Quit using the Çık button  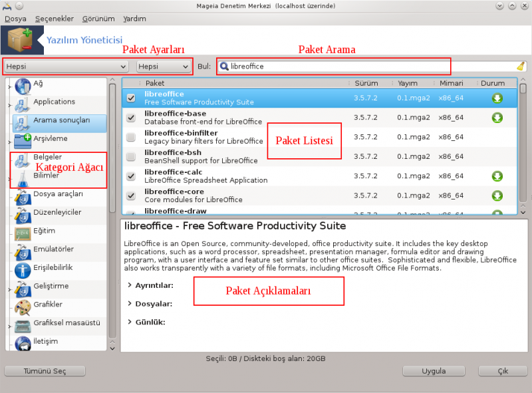pyautogui.click(x=503, y=371)
